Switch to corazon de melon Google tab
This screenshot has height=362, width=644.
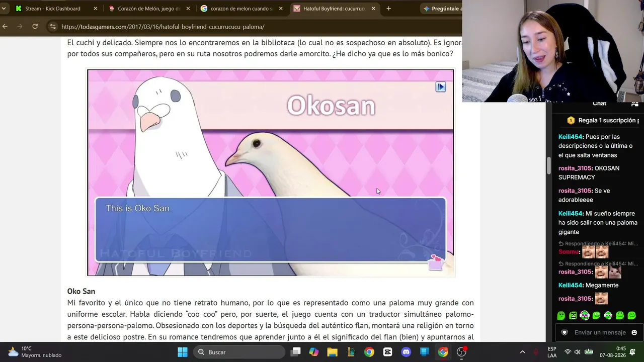pos(242,9)
